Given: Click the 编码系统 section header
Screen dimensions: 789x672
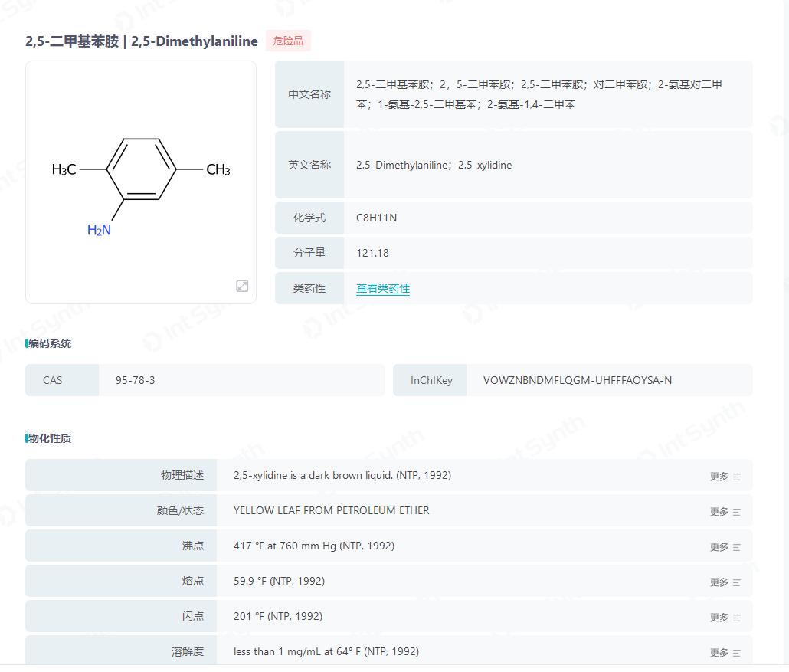Looking at the screenshot, I should [x=48, y=343].
